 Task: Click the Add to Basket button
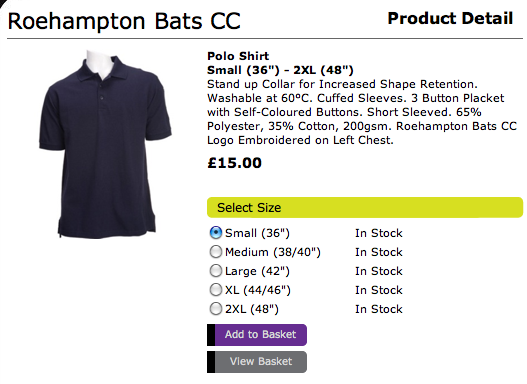tap(257, 335)
